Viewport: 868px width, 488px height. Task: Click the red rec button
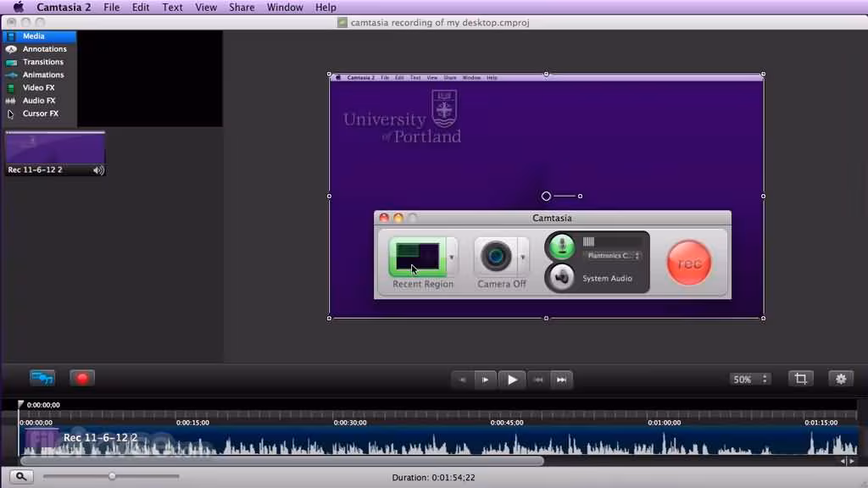[689, 263]
